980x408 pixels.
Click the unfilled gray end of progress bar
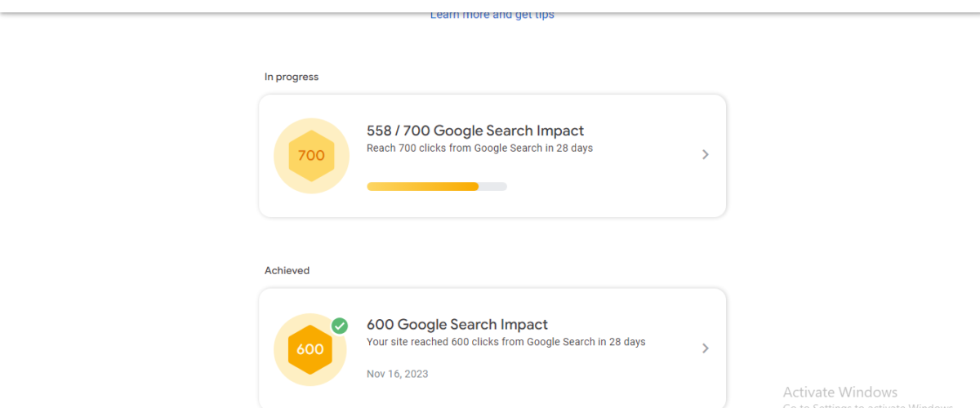[x=493, y=187]
